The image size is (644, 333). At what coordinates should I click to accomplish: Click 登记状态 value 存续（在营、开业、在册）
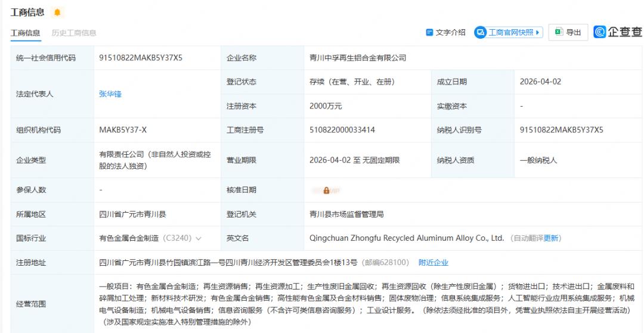point(352,82)
